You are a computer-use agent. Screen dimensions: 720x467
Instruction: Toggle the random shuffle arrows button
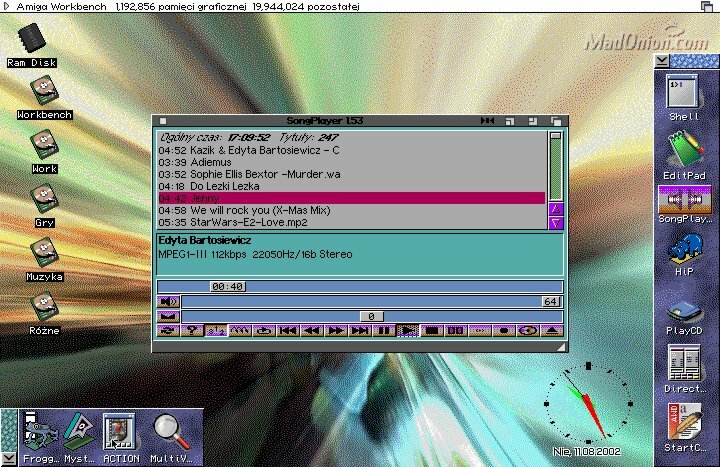coord(240,331)
